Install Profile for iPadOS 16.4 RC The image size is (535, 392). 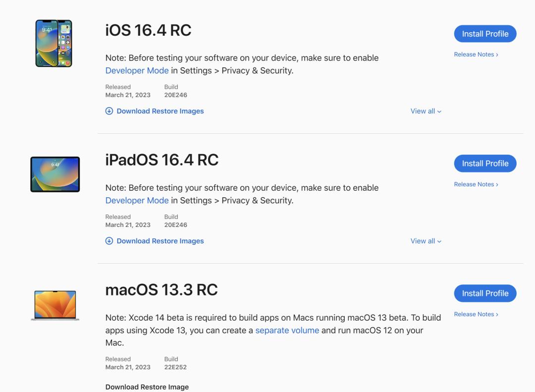(x=485, y=163)
